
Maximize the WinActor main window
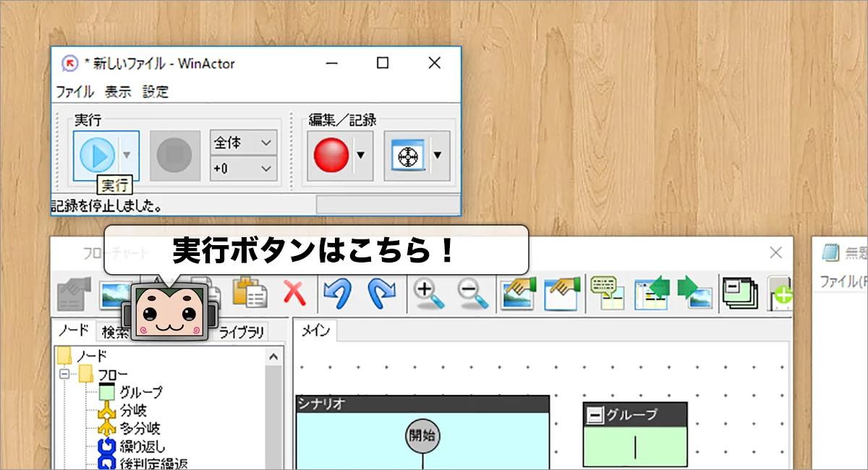[x=383, y=63]
